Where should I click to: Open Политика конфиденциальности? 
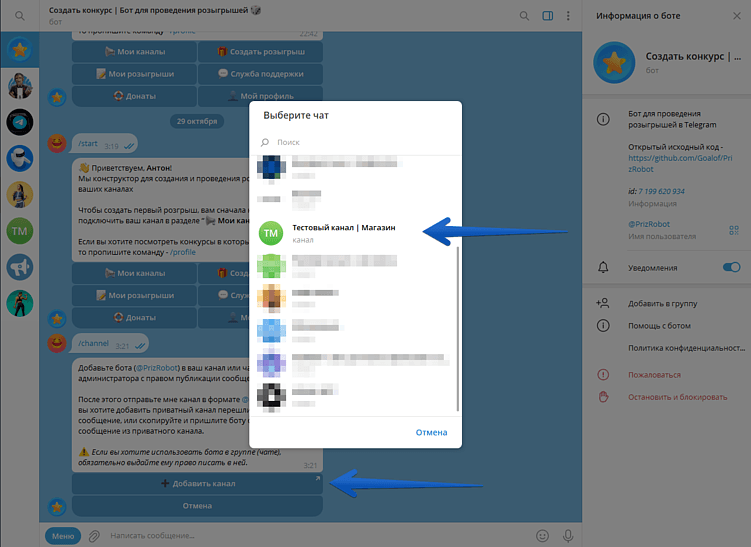(x=686, y=348)
